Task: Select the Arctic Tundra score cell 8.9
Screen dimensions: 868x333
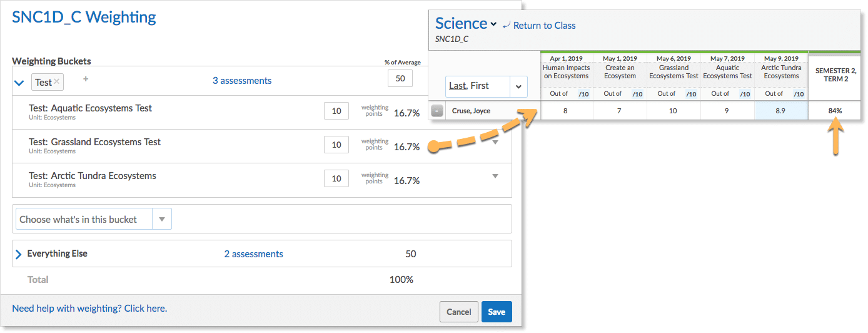Action: pyautogui.click(x=781, y=111)
